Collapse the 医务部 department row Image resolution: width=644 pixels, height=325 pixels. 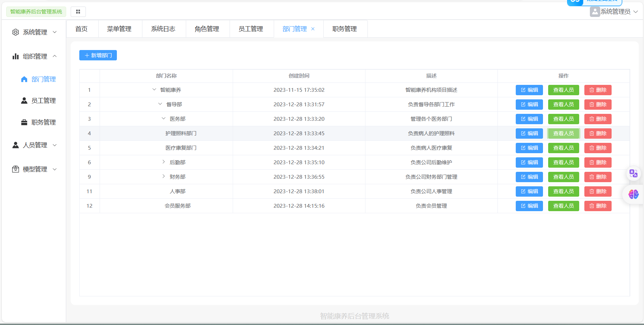pyautogui.click(x=163, y=119)
